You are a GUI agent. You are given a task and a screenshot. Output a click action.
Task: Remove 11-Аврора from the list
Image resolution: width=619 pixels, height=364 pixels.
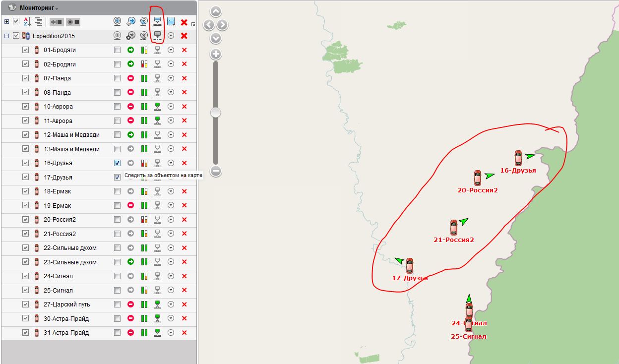pos(184,121)
